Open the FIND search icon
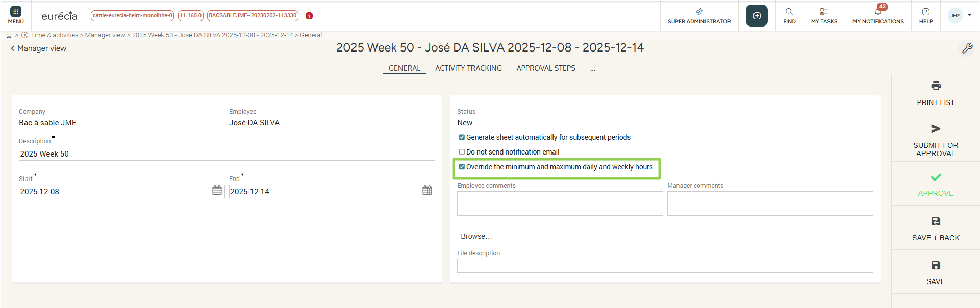 [x=789, y=12]
